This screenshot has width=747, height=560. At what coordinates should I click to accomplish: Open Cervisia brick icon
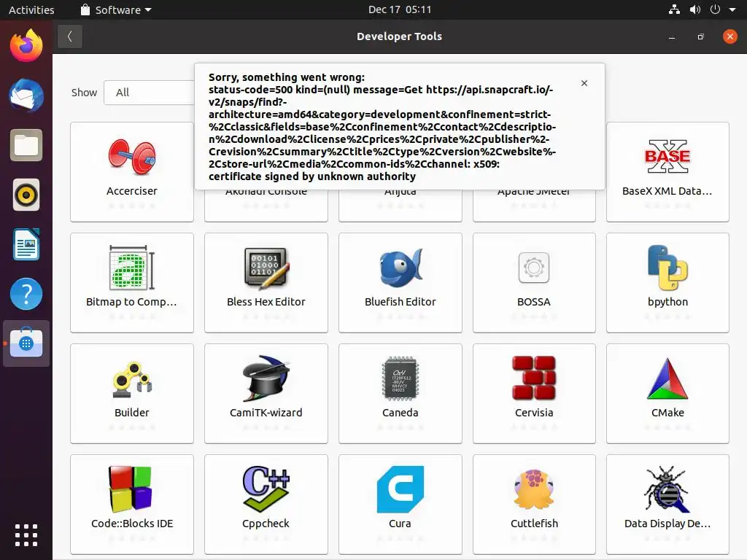pyautogui.click(x=533, y=378)
